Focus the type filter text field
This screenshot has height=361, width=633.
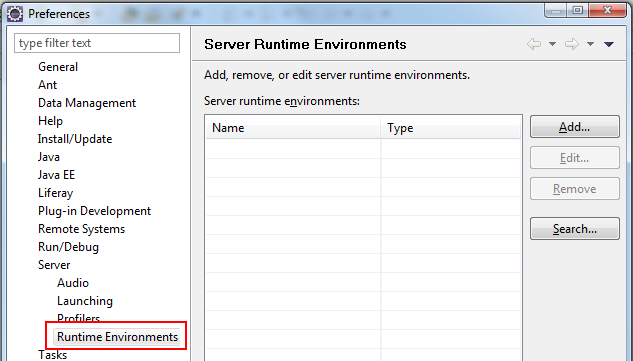coord(97,43)
